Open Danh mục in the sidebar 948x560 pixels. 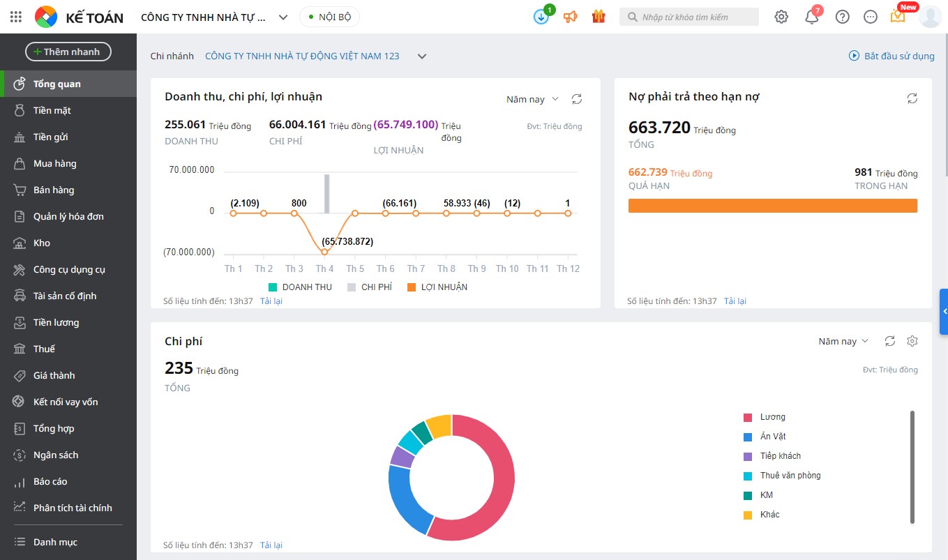click(68, 542)
